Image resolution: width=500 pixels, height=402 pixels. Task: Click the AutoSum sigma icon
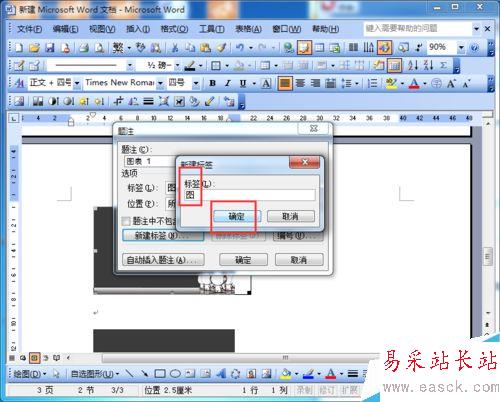pos(443,65)
